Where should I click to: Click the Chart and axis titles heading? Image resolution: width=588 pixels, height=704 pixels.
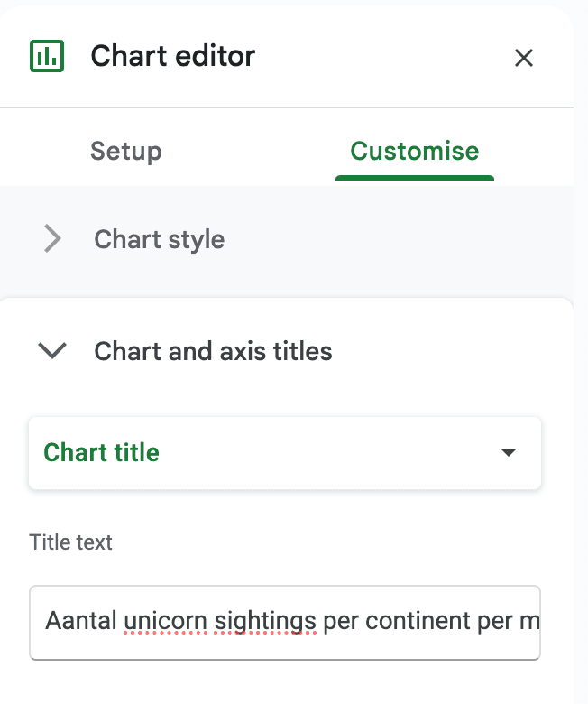(x=213, y=350)
